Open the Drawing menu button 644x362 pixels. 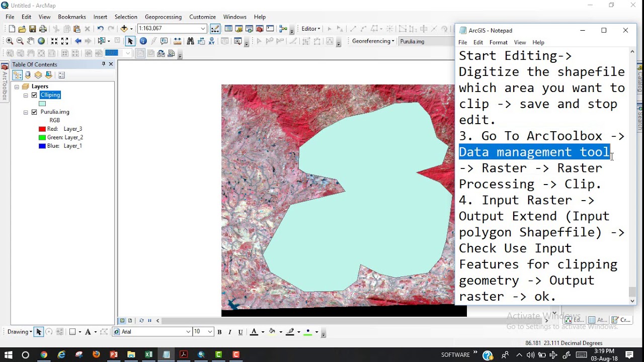point(20,332)
